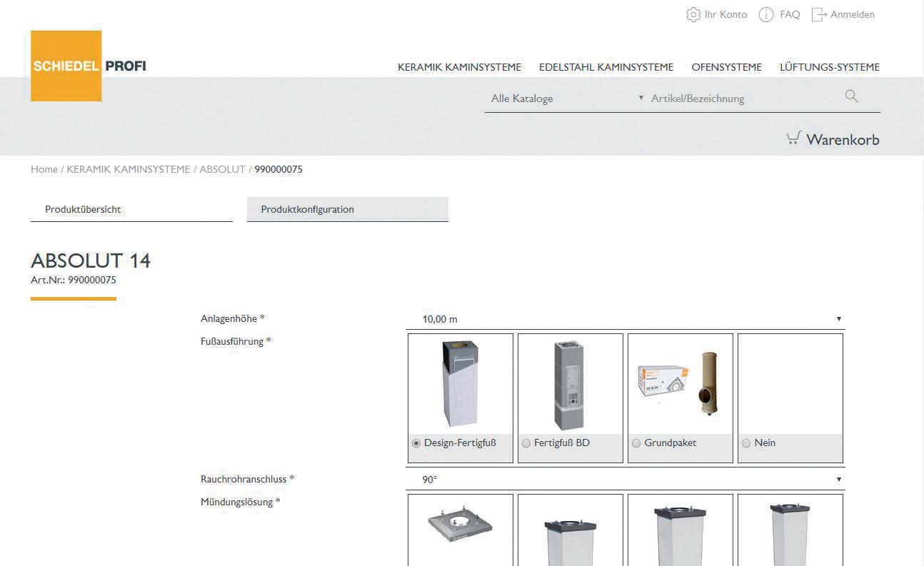Screen dimensions: 924x566
Task: Open Edelstahl Kaminsysteme menu
Action: tap(606, 67)
